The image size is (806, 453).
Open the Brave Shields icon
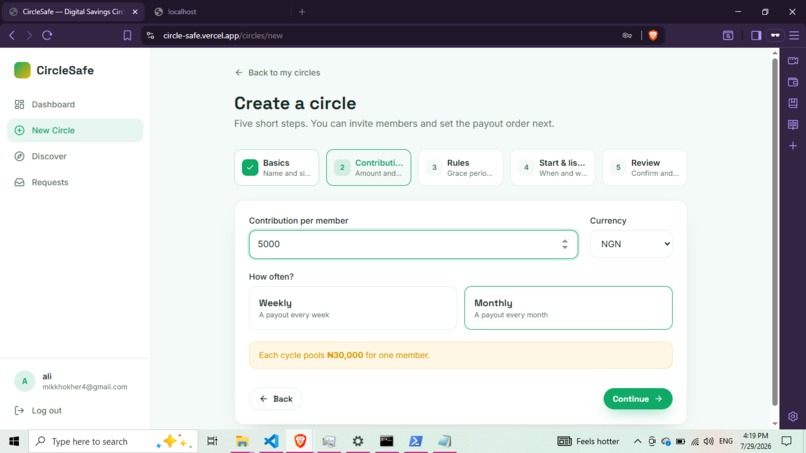(x=653, y=35)
